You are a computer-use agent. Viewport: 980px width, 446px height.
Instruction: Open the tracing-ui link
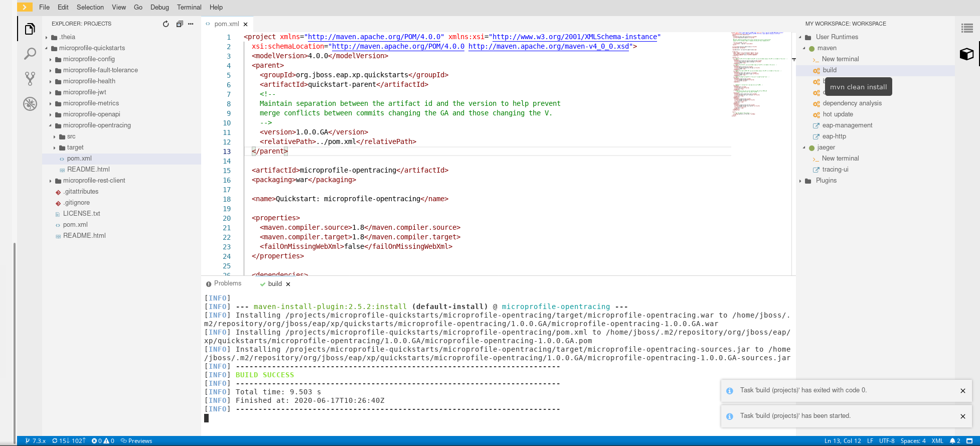tap(835, 170)
